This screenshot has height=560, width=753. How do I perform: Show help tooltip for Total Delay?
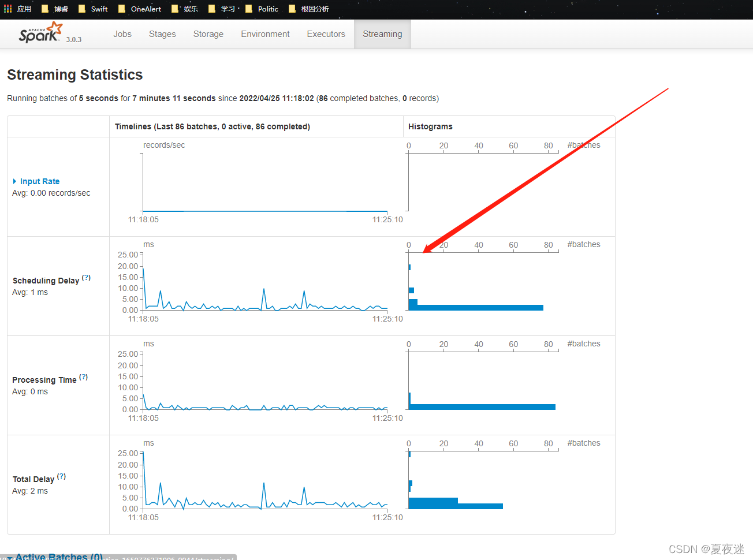click(x=61, y=476)
